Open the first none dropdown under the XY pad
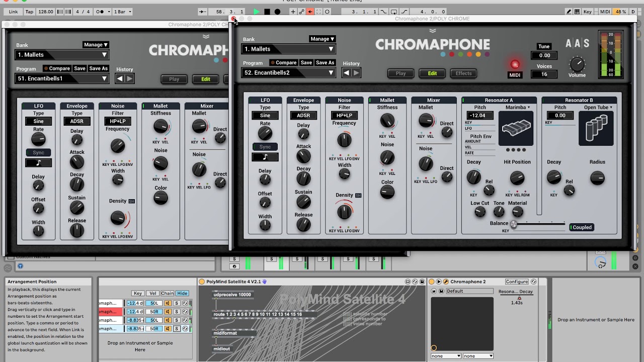 click(x=446, y=356)
